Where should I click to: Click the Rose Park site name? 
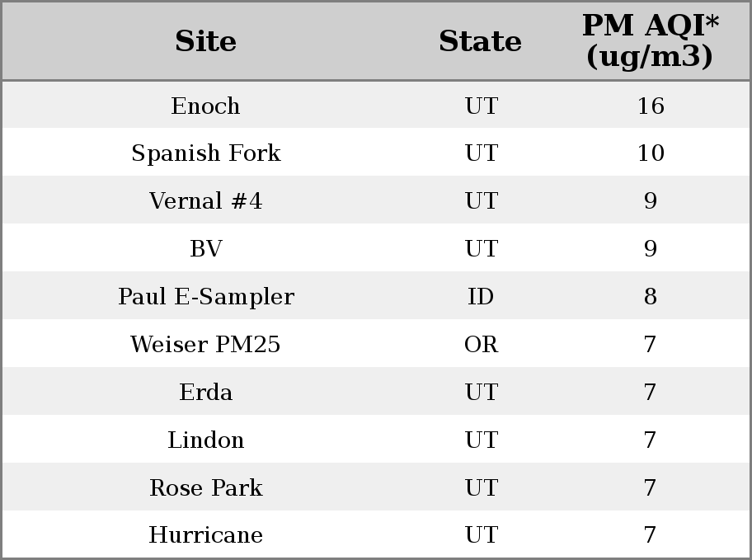coord(206,487)
